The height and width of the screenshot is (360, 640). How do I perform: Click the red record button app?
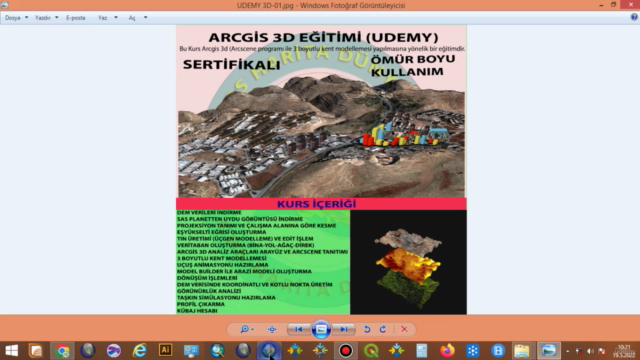coord(346,351)
